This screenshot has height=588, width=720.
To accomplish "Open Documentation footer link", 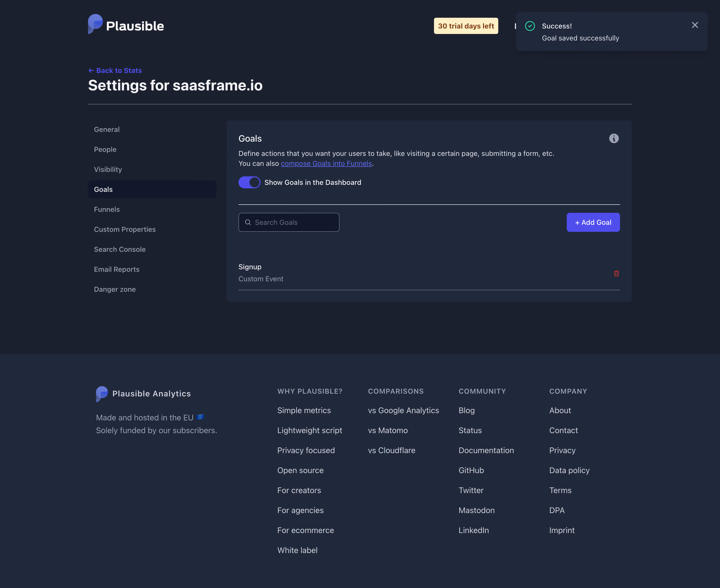I will tap(486, 450).
